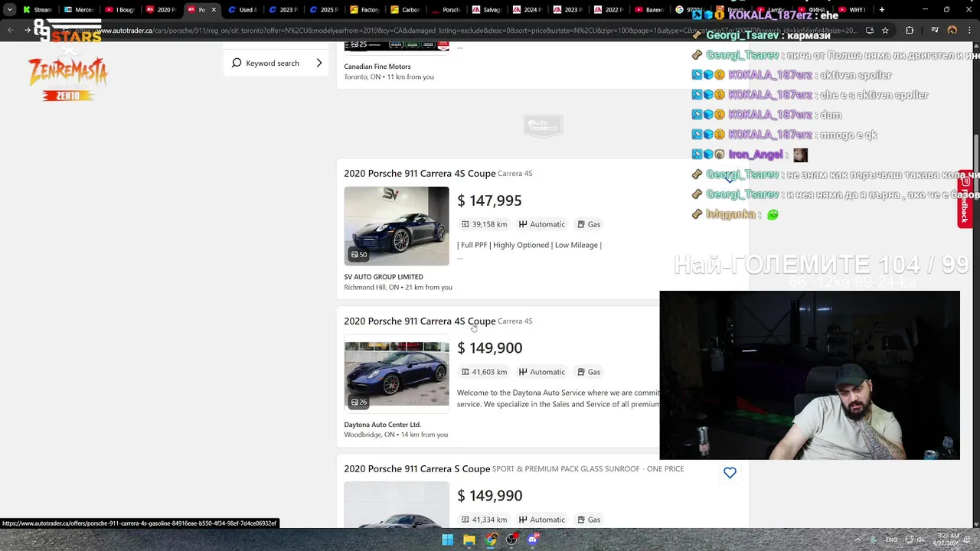
Task: Open the $147,995 Carrera 4S Coupe listing title
Action: tap(420, 173)
